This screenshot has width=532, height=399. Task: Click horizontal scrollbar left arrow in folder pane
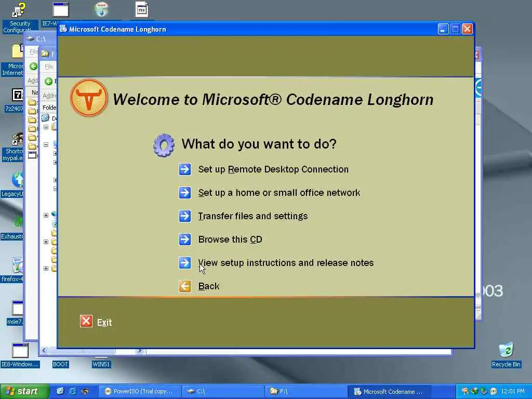click(44, 351)
